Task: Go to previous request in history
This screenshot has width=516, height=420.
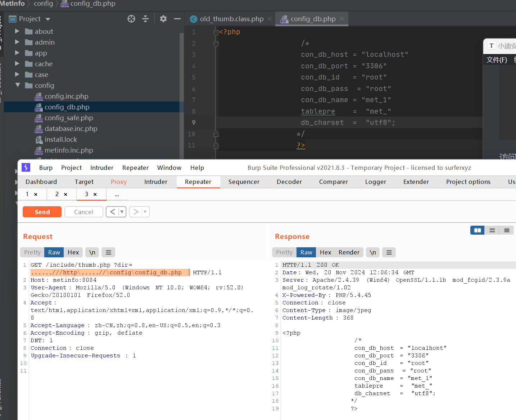Action: click(x=113, y=212)
